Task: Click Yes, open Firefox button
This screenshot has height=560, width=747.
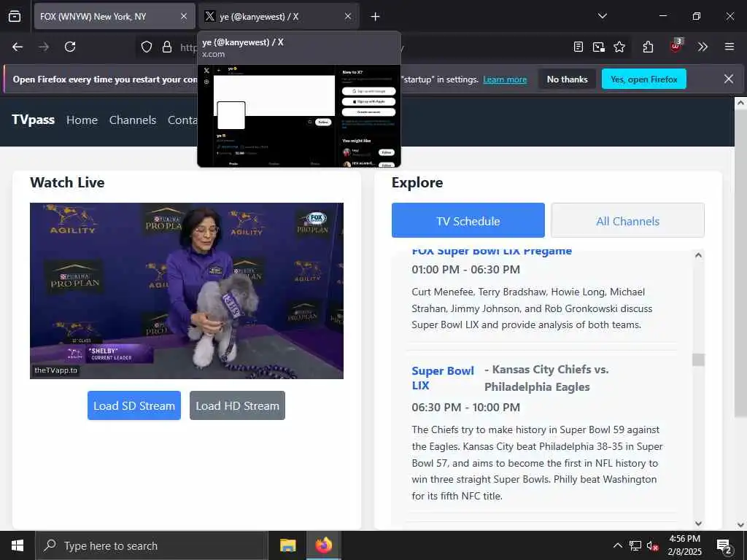Action: (643, 79)
